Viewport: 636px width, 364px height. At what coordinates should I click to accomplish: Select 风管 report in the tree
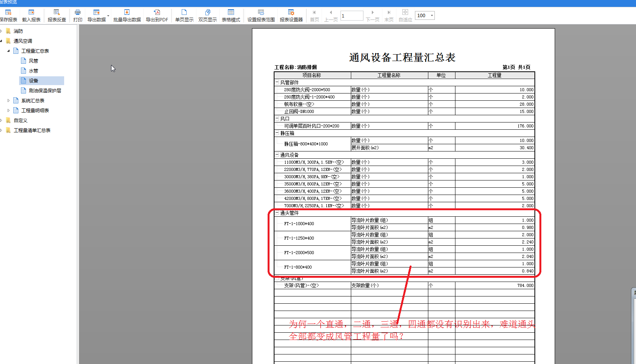(x=34, y=61)
